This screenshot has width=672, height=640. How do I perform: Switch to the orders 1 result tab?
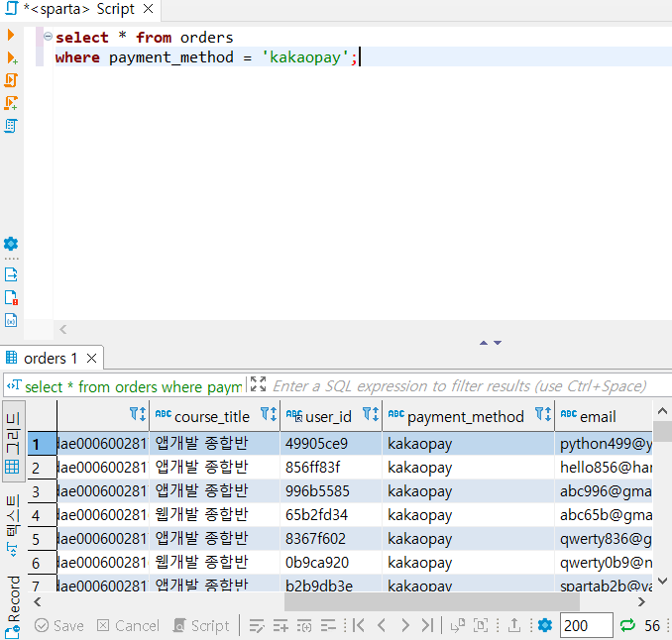[51, 358]
